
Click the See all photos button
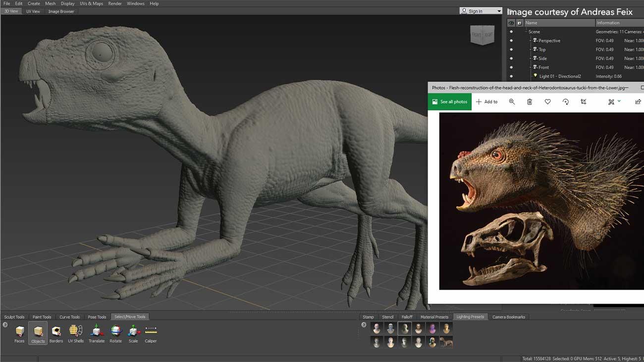coord(450,102)
